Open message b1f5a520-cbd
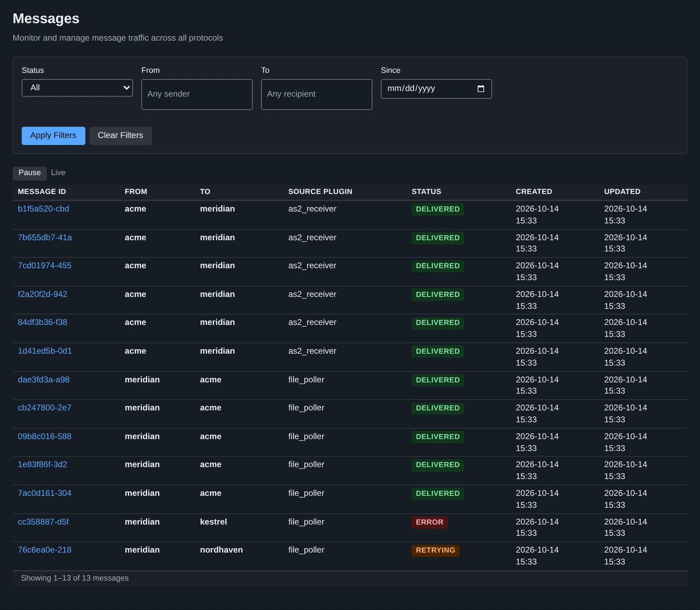The width and height of the screenshot is (700, 610). (43, 209)
